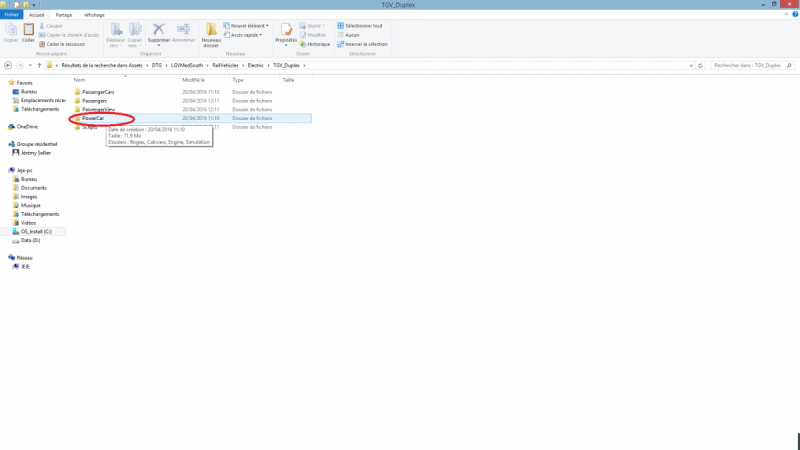
Task: Click the search magnifier icon
Action: [789, 65]
